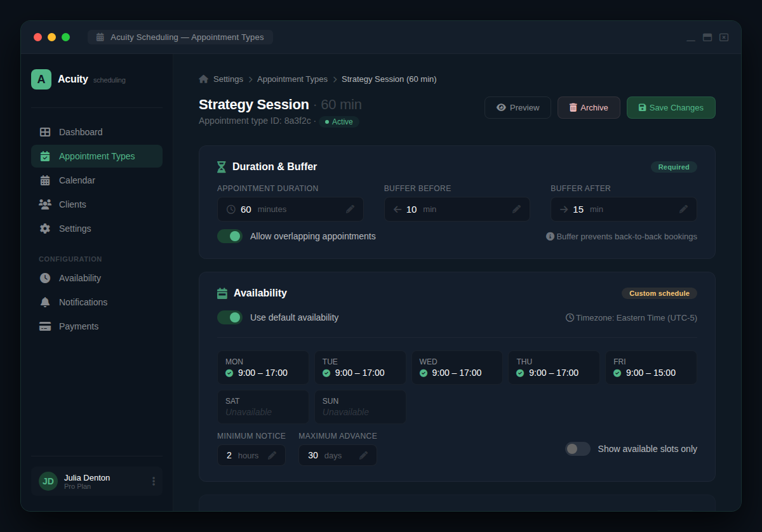Image resolution: width=762 pixels, height=532 pixels.
Task: Click the eye icon in Preview button
Action: (x=501, y=107)
